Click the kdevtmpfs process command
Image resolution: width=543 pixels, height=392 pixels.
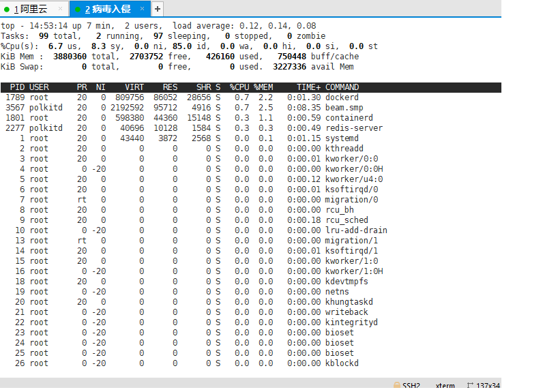pos(347,282)
